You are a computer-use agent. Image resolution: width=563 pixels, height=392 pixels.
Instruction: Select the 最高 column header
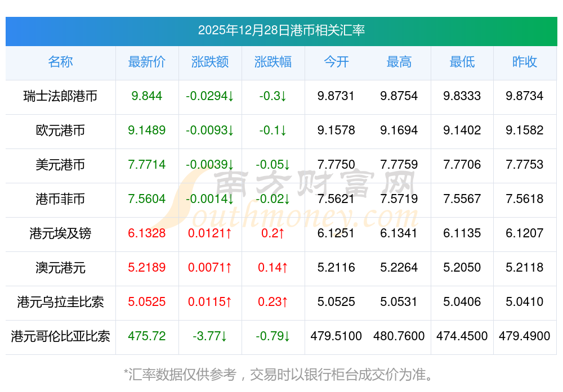click(399, 62)
